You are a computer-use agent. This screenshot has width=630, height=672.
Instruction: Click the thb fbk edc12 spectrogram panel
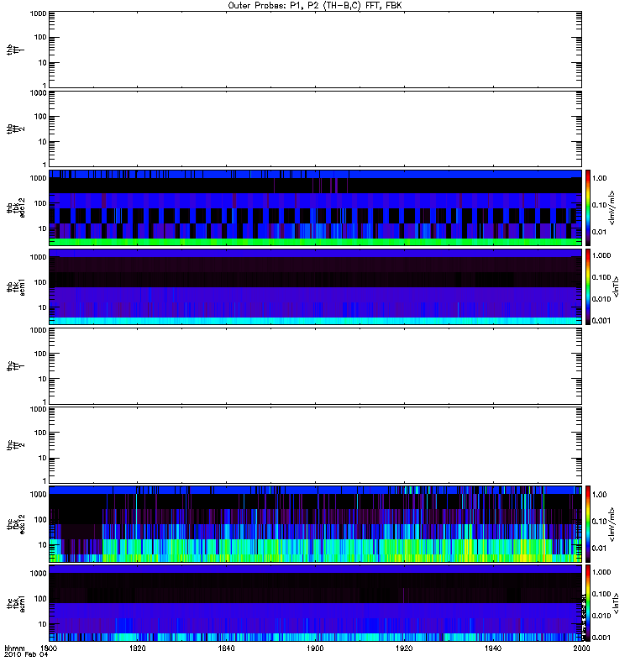coord(315,207)
